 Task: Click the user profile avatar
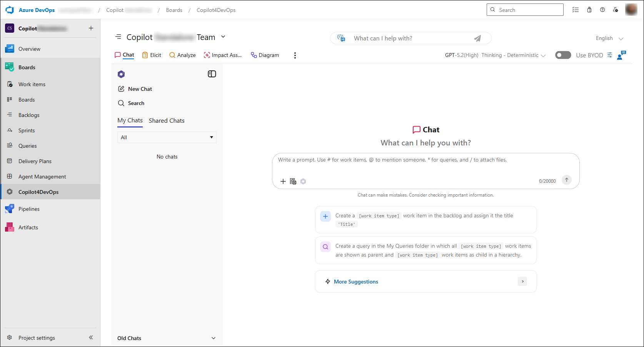[631, 10]
